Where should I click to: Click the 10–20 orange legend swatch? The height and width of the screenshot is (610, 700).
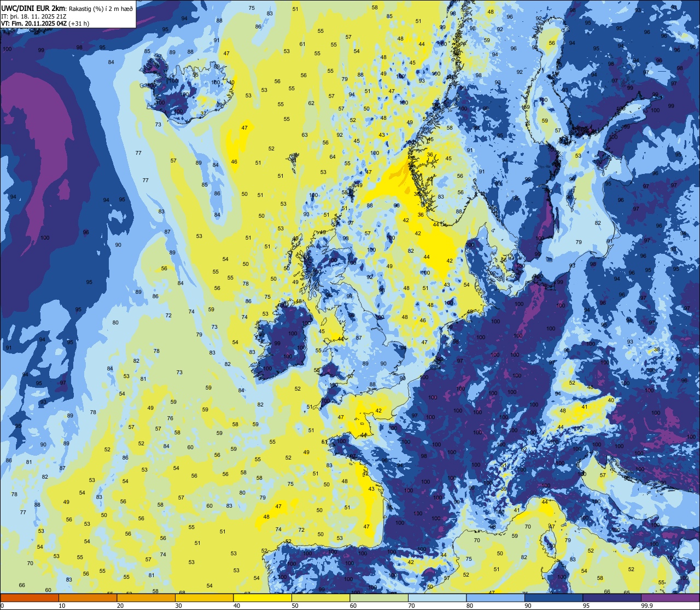coord(87,597)
